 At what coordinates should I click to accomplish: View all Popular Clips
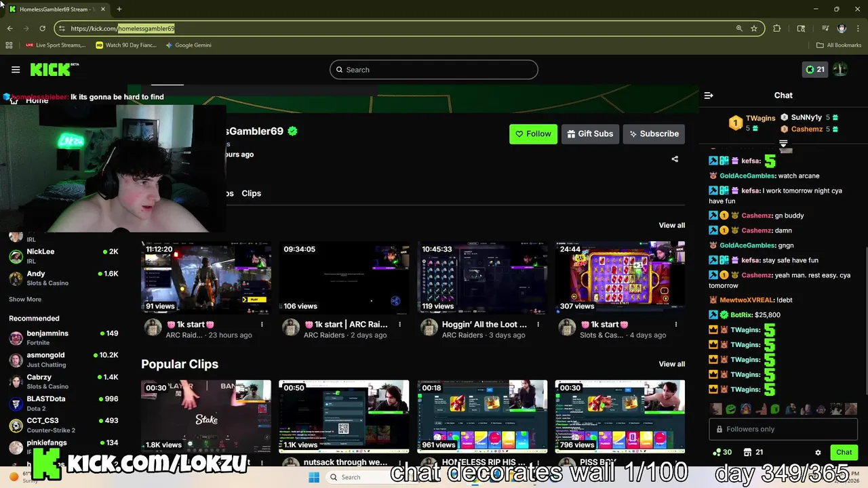(x=672, y=364)
